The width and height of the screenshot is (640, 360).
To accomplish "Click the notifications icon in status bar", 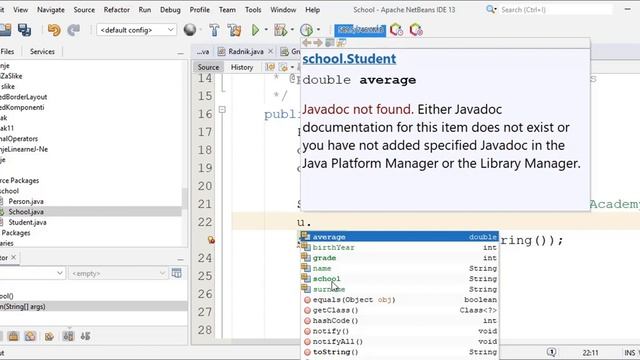I will pyautogui.click(x=551, y=352).
